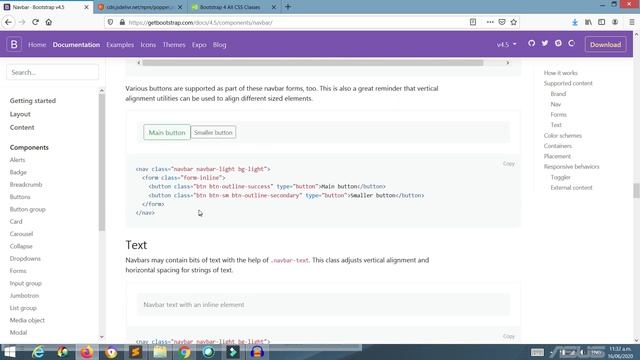Open Alerts in components sidebar
This screenshot has height=360, width=640.
18,160
